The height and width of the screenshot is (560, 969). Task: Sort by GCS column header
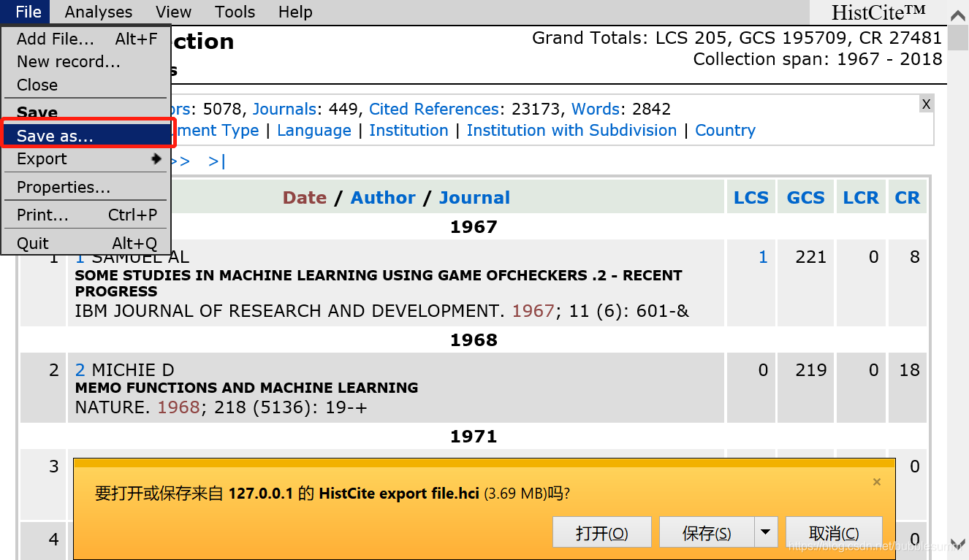[805, 198]
